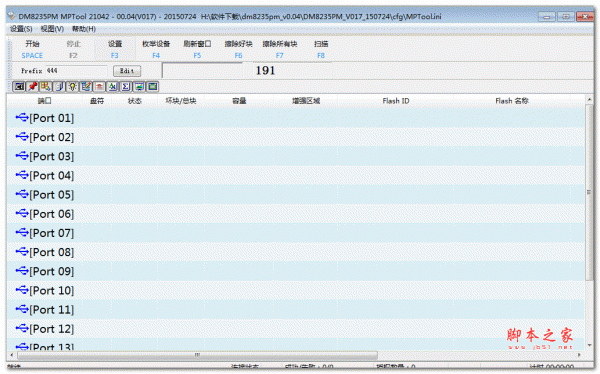Viewport: 600px width, 374px height.
Task: Select the [Port 10] row text
Action: (52, 290)
